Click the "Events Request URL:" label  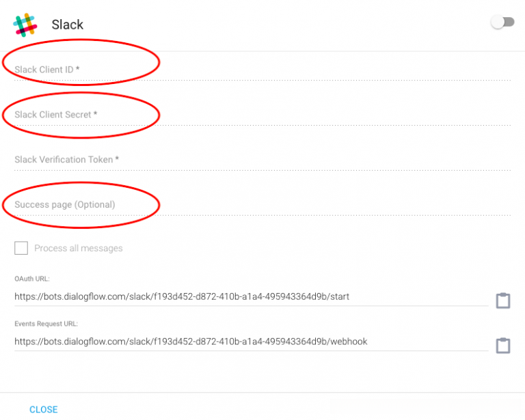pyautogui.click(x=46, y=324)
